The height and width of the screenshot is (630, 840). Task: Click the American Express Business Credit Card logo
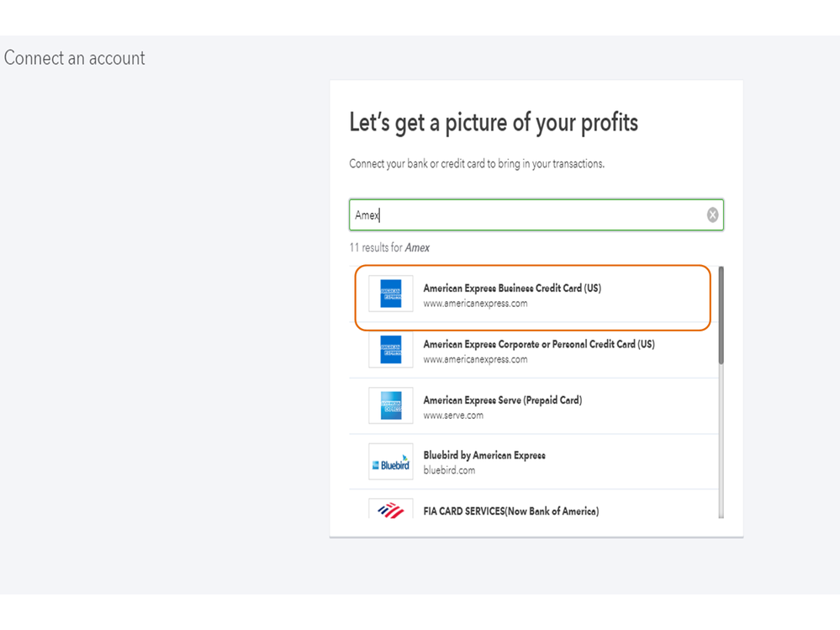[391, 294]
